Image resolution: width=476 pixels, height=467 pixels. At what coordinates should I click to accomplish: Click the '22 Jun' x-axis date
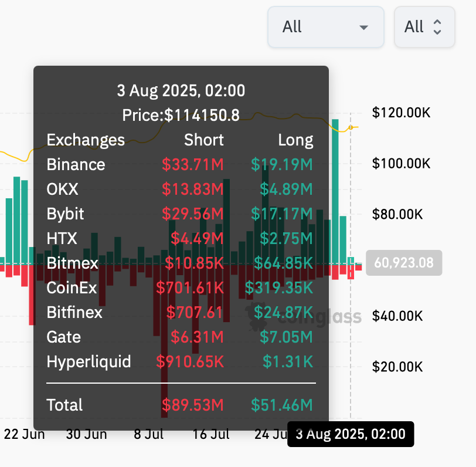[x=24, y=434]
